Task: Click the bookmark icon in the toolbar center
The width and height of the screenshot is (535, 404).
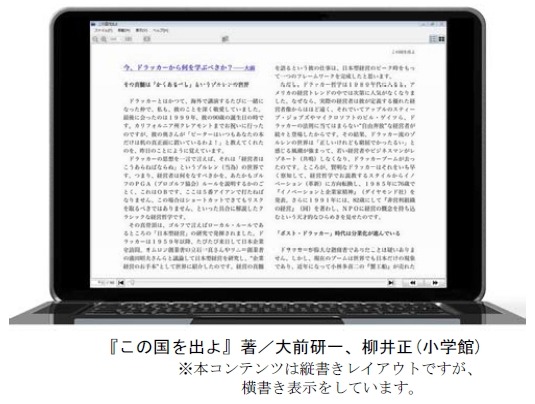Action: coord(225,40)
